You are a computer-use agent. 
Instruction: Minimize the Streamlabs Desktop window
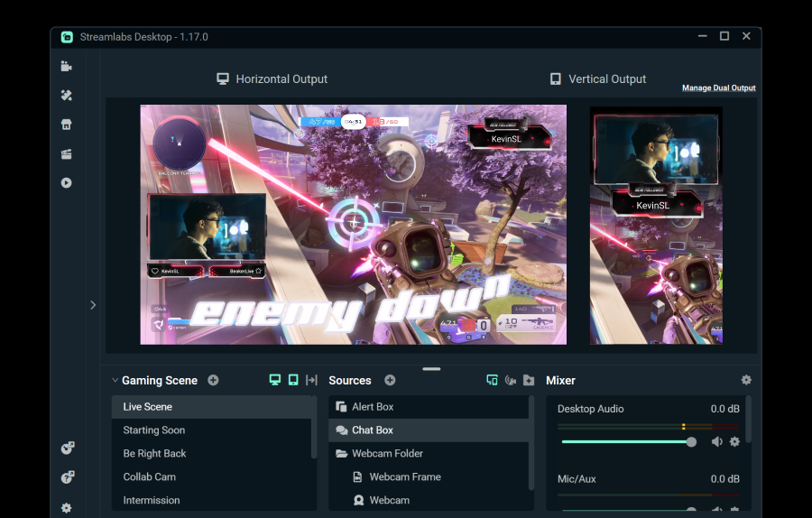[x=702, y=36]
